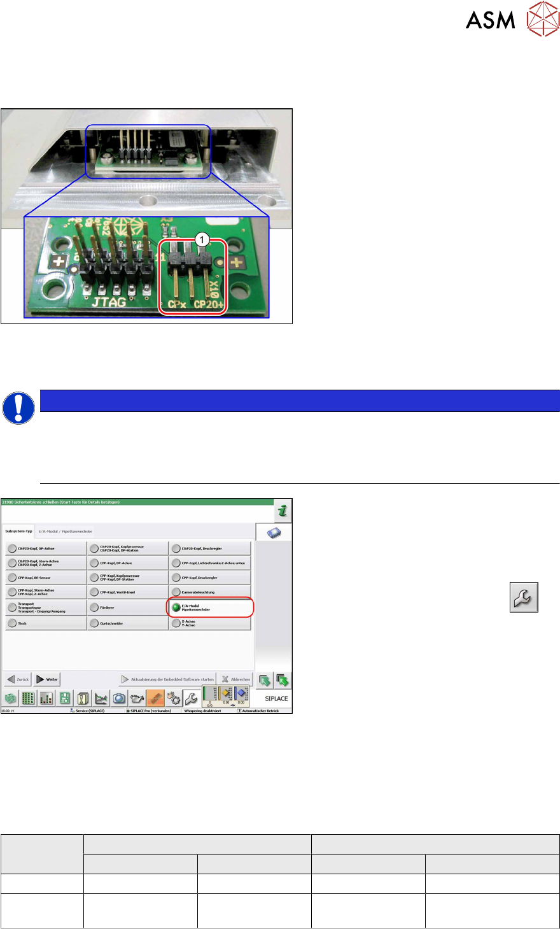Open the bar chart toolbar icon
Screen dimensions: 560x929
pos(46,698)
